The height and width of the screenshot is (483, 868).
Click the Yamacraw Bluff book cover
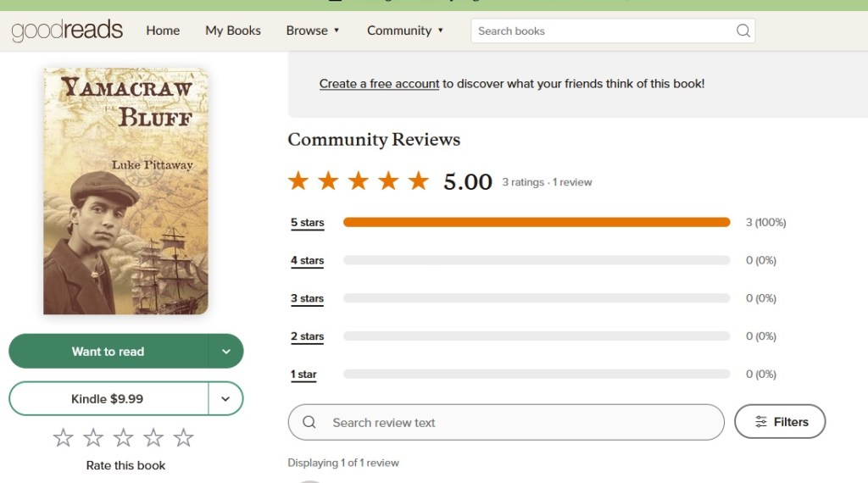tap(125, 192)
